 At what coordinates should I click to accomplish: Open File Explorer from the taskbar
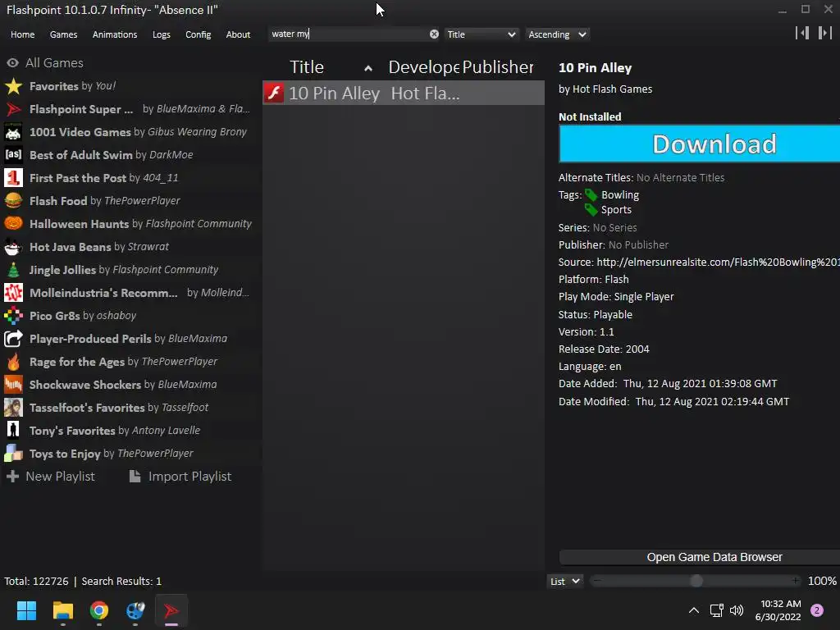click(62, 610)
